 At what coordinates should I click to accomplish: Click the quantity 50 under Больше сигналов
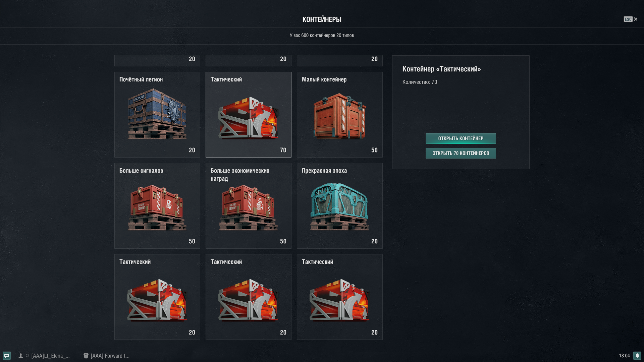192,241
